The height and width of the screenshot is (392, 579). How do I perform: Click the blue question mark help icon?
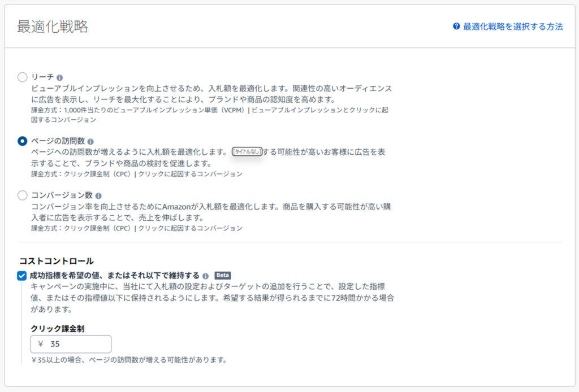coord(456,27)
